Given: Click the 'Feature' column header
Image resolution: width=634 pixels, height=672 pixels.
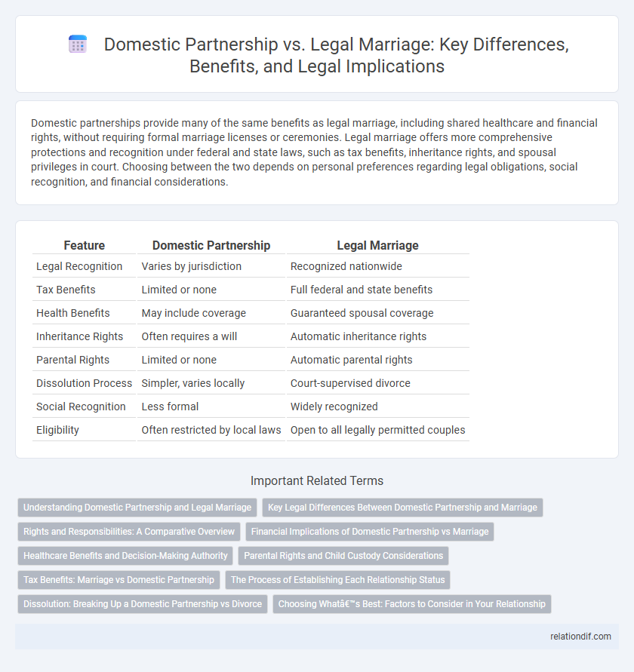Looking at the screenshot, I should tap(84, 245).
